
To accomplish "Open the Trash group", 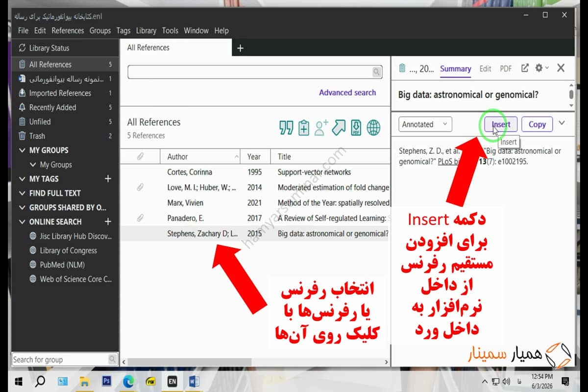I will (x=65, y=136).
